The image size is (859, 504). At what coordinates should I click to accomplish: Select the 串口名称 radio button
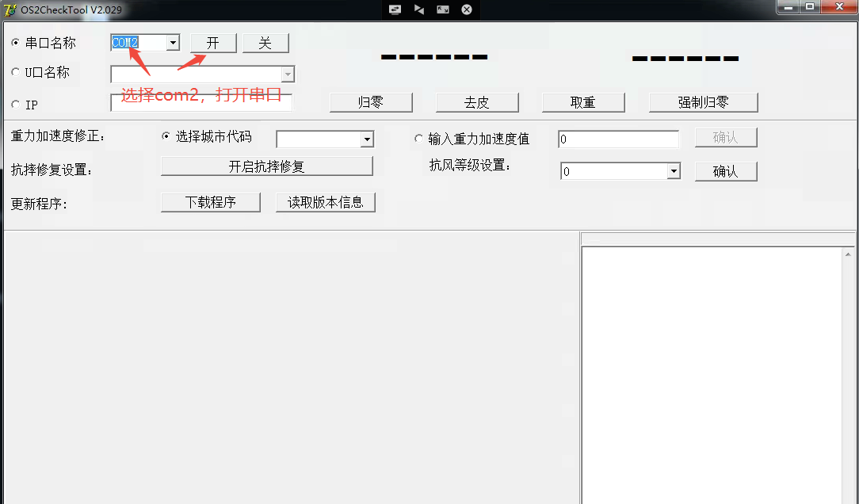click(x=15, y=42)
